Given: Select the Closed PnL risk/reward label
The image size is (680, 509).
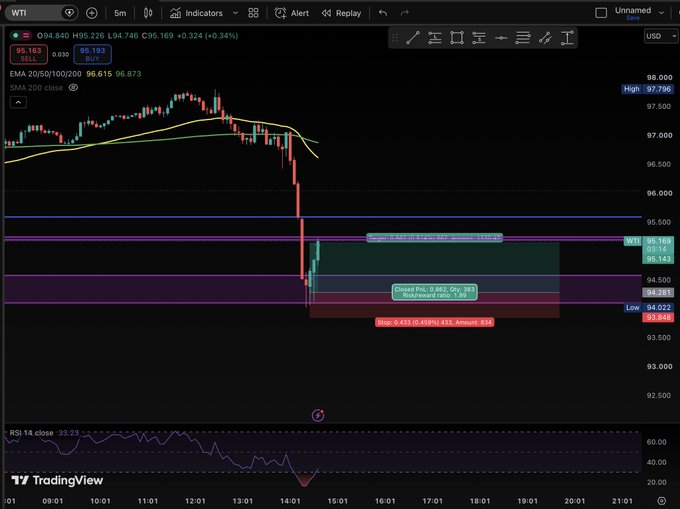Looking at the screenshot, I should pos(435,292).
